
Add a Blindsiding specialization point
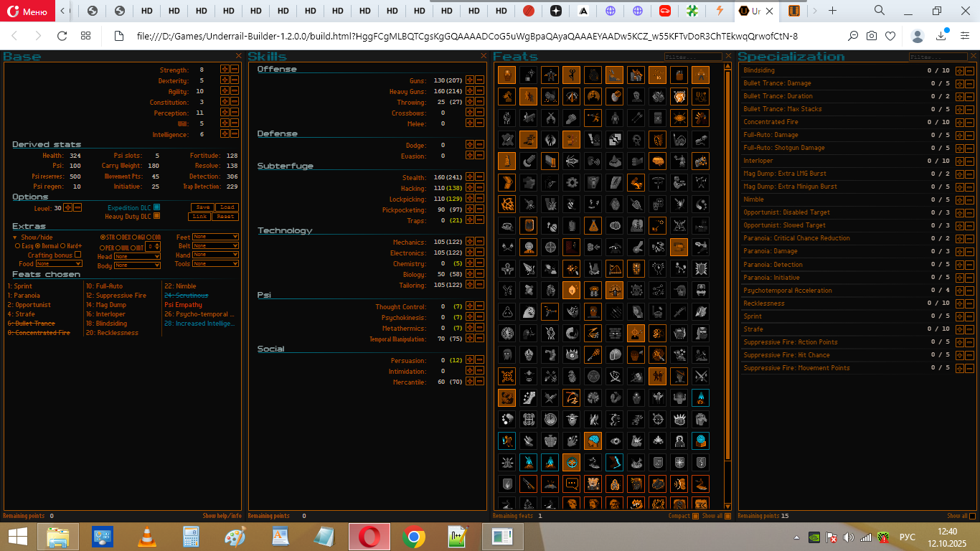point(960,70)
